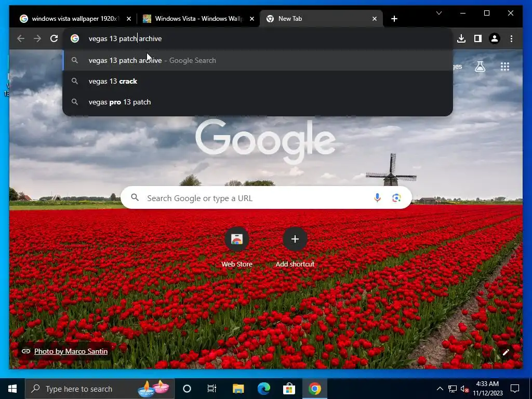Open Microsoft Store from taskbar
This screenshot has height=399, width=532.
[x=289, y=389]
